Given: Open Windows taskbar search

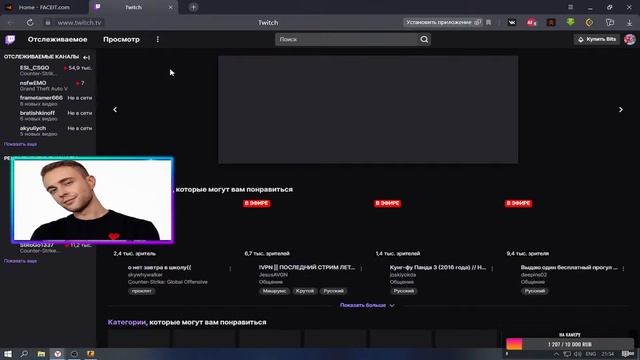Looking at the screenshot, I should pyautogui.click(x=24, y=354).
